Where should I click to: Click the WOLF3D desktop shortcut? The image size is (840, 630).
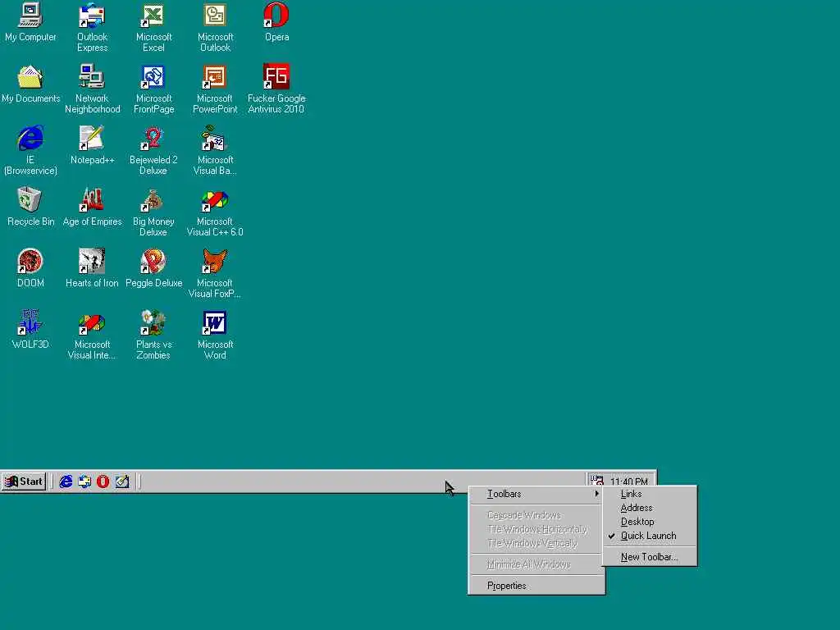coord(30,330)
